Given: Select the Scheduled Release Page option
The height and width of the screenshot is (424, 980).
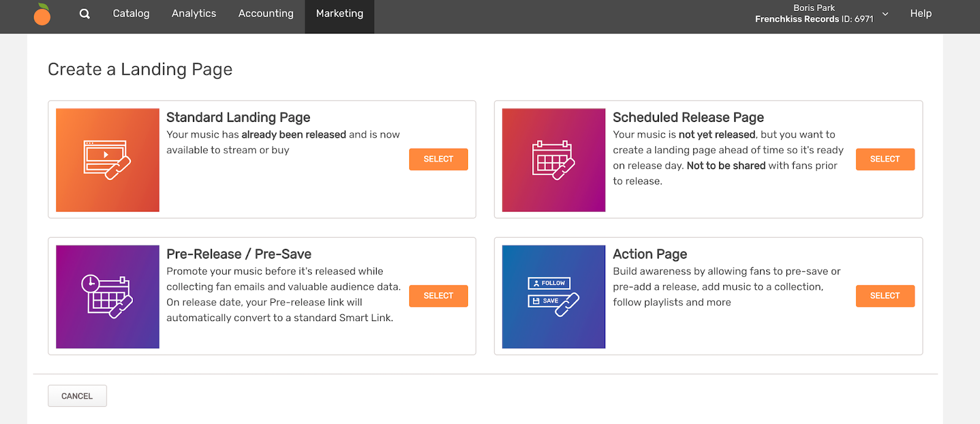Looking at the screenshot, I should [884, 159].
